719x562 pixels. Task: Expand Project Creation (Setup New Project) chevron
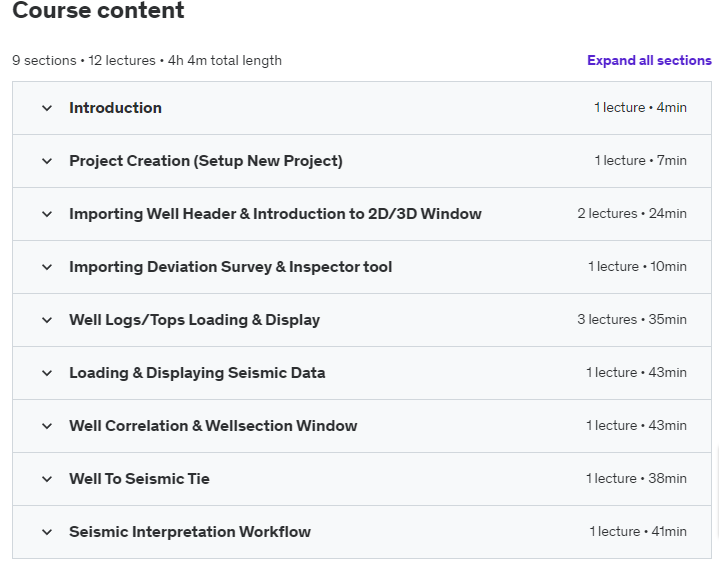pyautogui.click(x=47, y=161)
